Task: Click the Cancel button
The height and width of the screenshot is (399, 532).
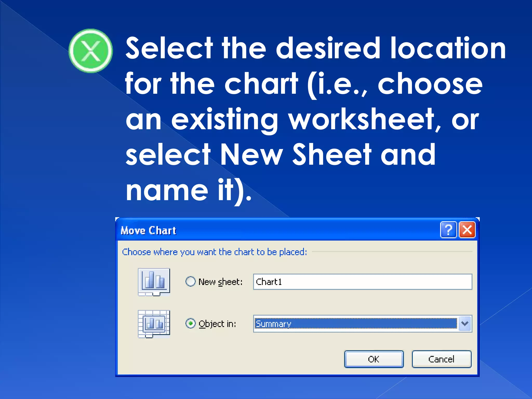Action: [441, 359]
